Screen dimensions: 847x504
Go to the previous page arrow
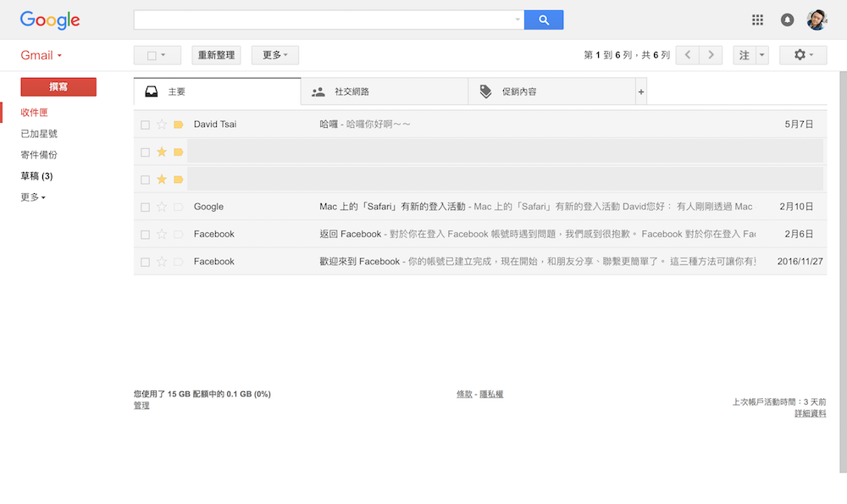click(x=687, y=55)
